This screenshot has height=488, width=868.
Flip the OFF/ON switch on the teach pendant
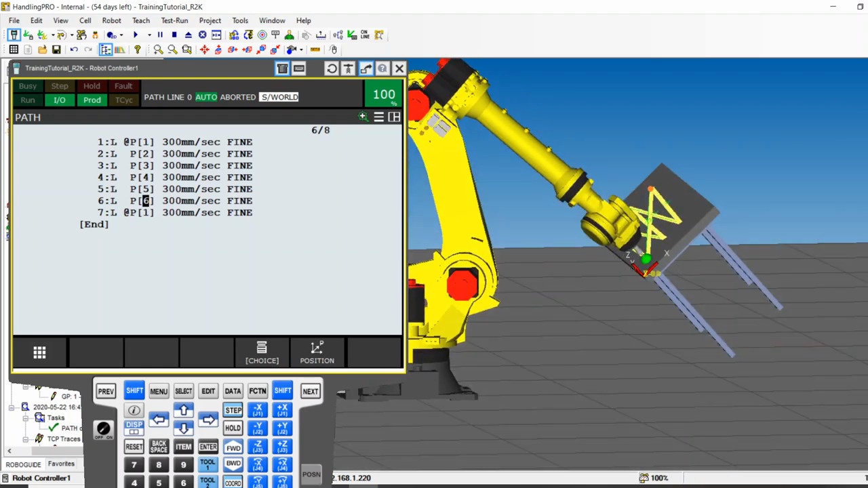coord(103,428)
